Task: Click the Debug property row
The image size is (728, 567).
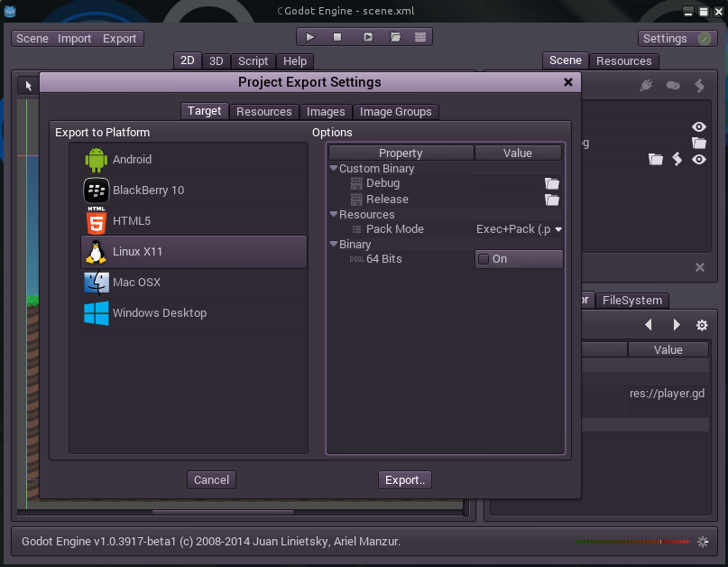Action: point(446,183)
